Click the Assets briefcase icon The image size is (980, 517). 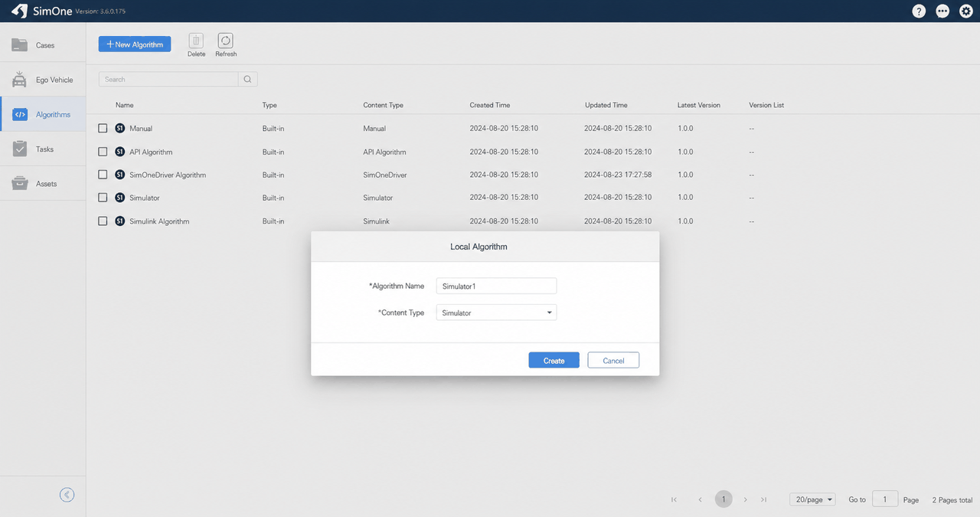[20, 184]
